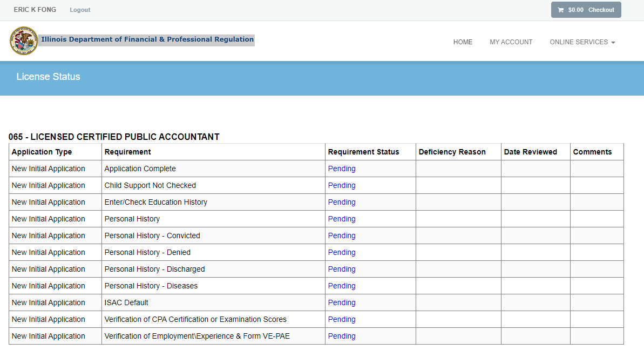Select the Personal History - Denied cell
Screen dimensions: 644x350
tap(214, 253)
